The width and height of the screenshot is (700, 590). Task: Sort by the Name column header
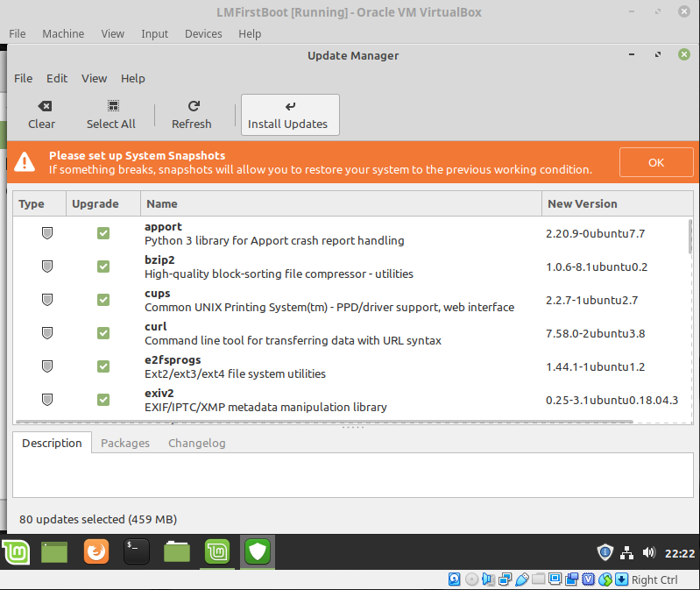(341, 203)
